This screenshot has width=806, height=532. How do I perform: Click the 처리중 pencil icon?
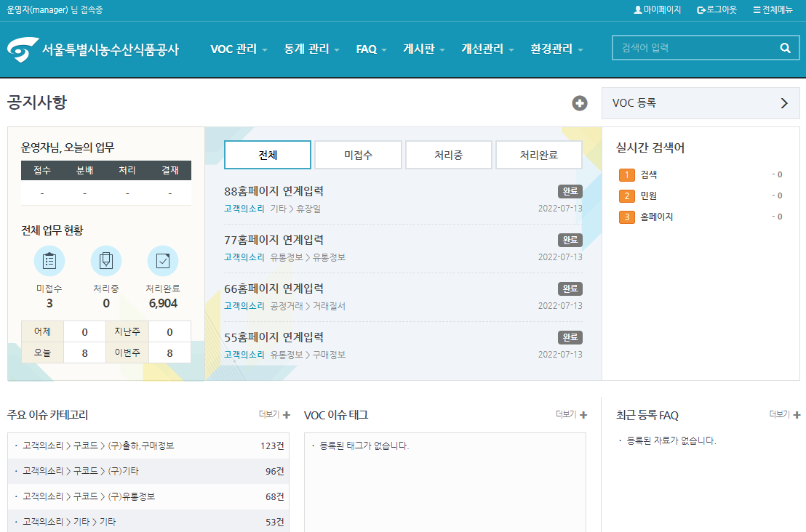[x=106, y=261]
